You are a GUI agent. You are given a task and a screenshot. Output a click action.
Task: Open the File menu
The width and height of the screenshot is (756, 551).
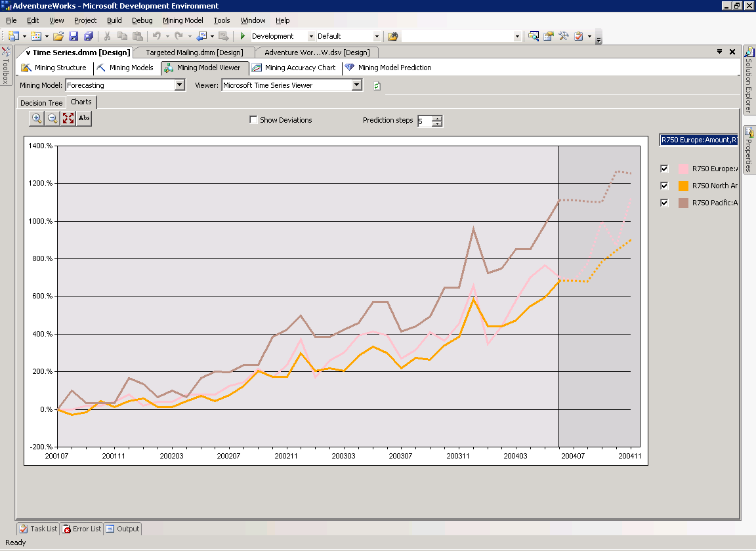11,20
